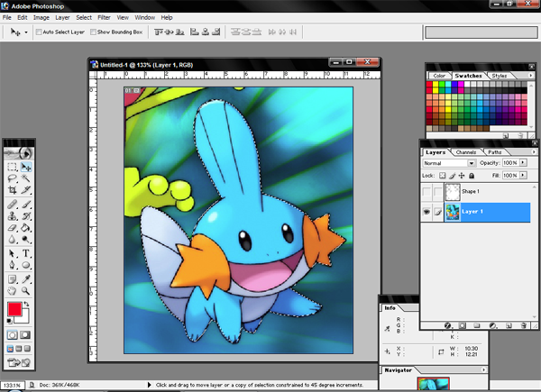Switch to Standard edit mode
Image resolution: width=541 pixels, height=392 pixels.
point(12,334)
